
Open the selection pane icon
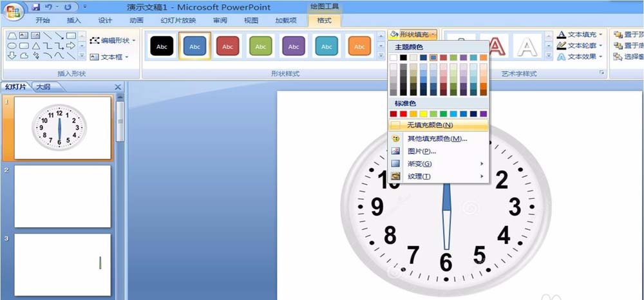pos(618,57)
